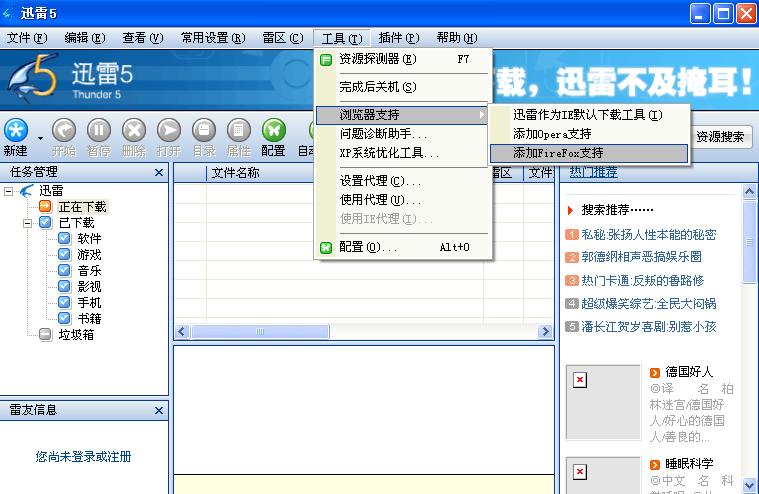The width and height of the screenshot is (759, 494).
Task: Choose XP系统优化工具... menu item
Action: pos(403,153)
